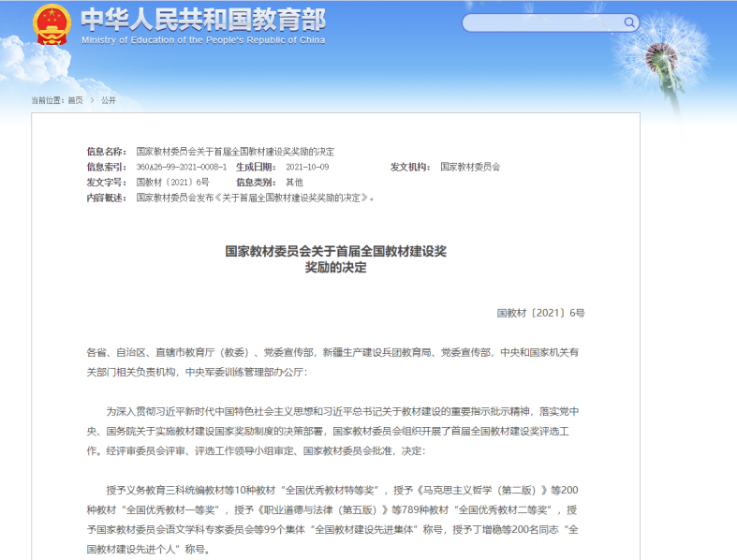Click the breadcrumb chevron arrow separator
Viewport: 737px width, 560px height.
tap(92, 100)
